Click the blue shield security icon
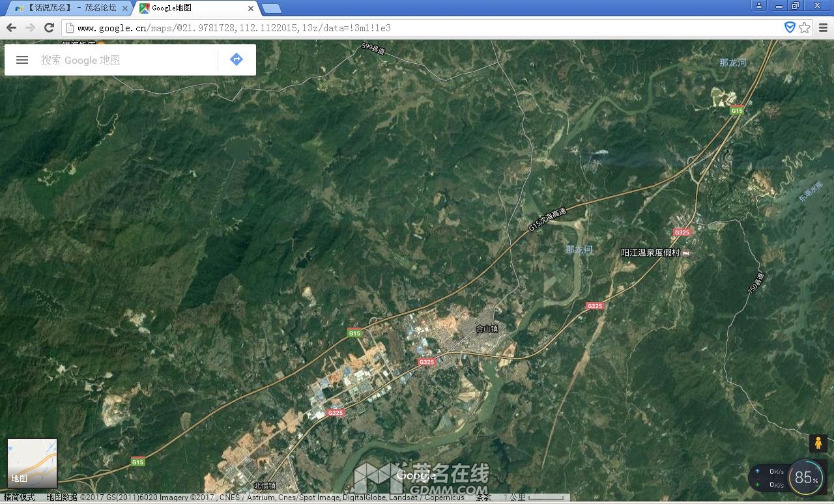Image resolution: width=834 pixels, height=504 pixels. 790,27
